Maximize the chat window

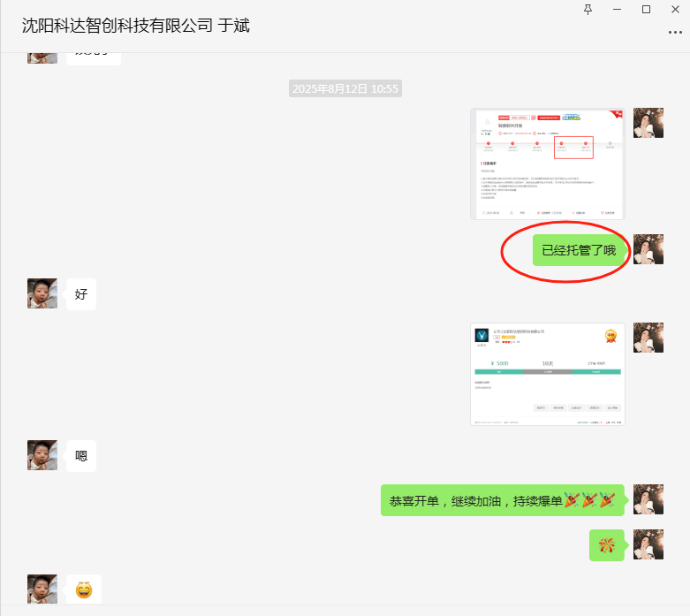646,9
